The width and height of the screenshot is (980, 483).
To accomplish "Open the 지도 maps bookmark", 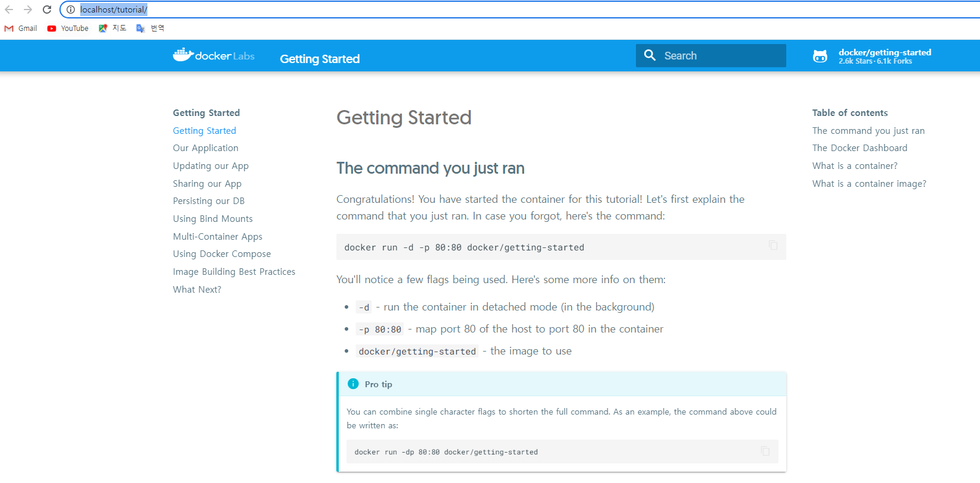I will (112, 28).
